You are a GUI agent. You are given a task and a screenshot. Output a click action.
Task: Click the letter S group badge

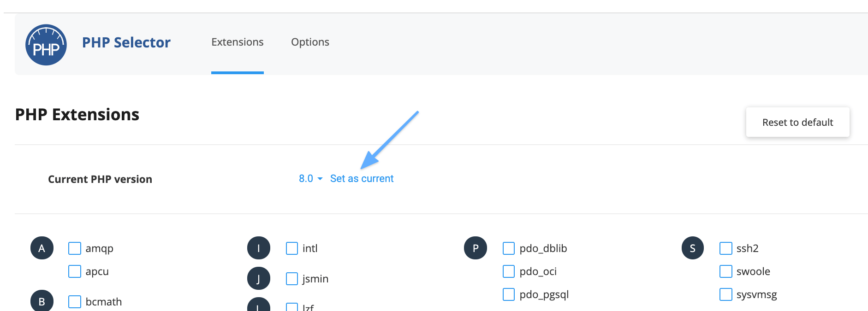(693, 248)
